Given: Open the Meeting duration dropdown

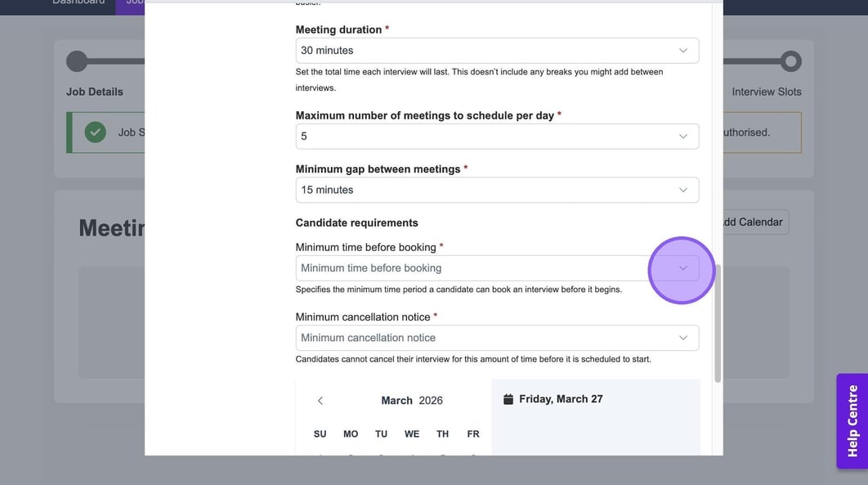Looking at the screenshot, I should coord(497,51).
